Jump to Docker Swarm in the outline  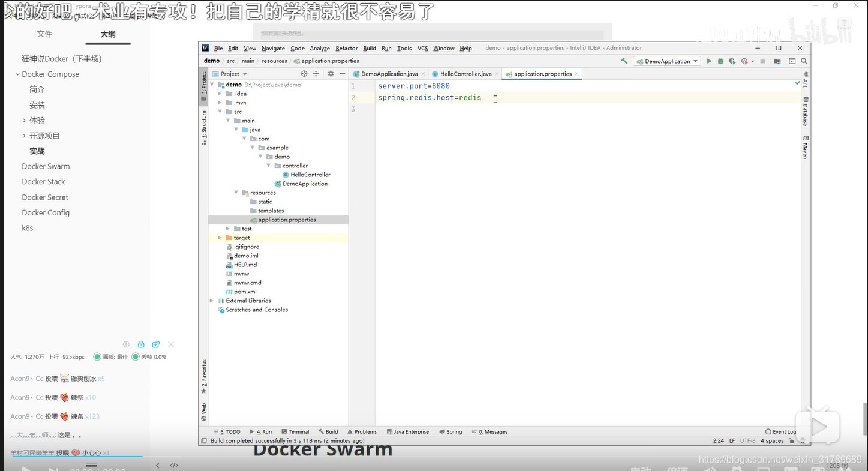click(x=46, y=166)
